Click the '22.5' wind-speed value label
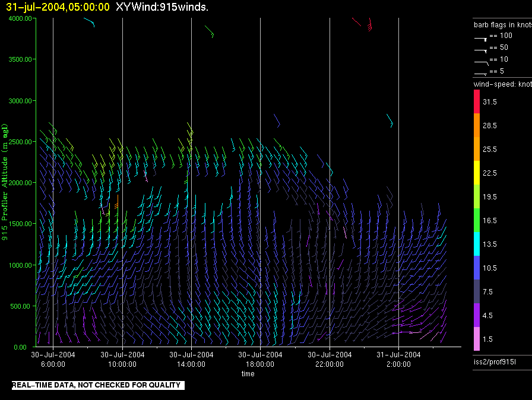This screenshot has width=532, height=400. point(490,173)
